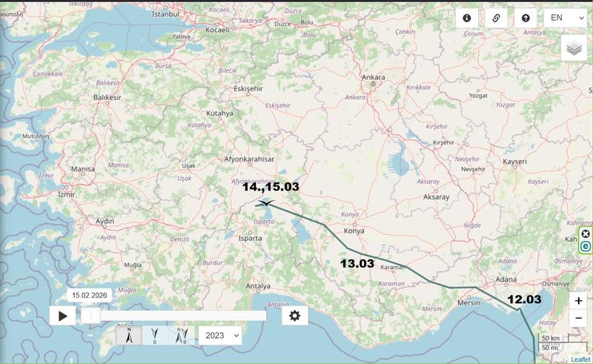Open the EN language dropdown

click(x=566, y=18)
